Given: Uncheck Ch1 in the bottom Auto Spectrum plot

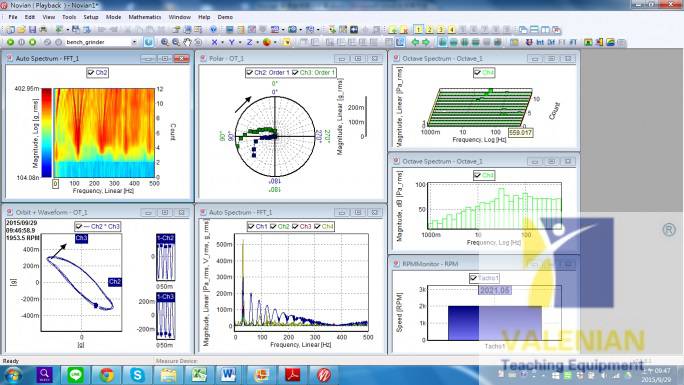Looking at the screenshot, I should pyautogui.click(x=251, y=226).
